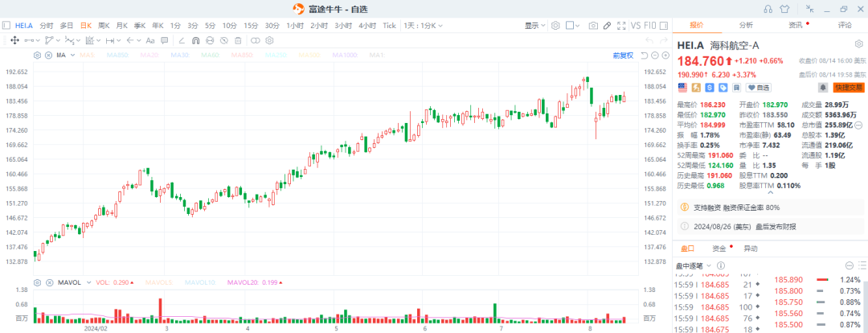This screenshot has height=333, width=868.
Task: Toggle the magnet snap mode
Action: (x=196, y=40)
